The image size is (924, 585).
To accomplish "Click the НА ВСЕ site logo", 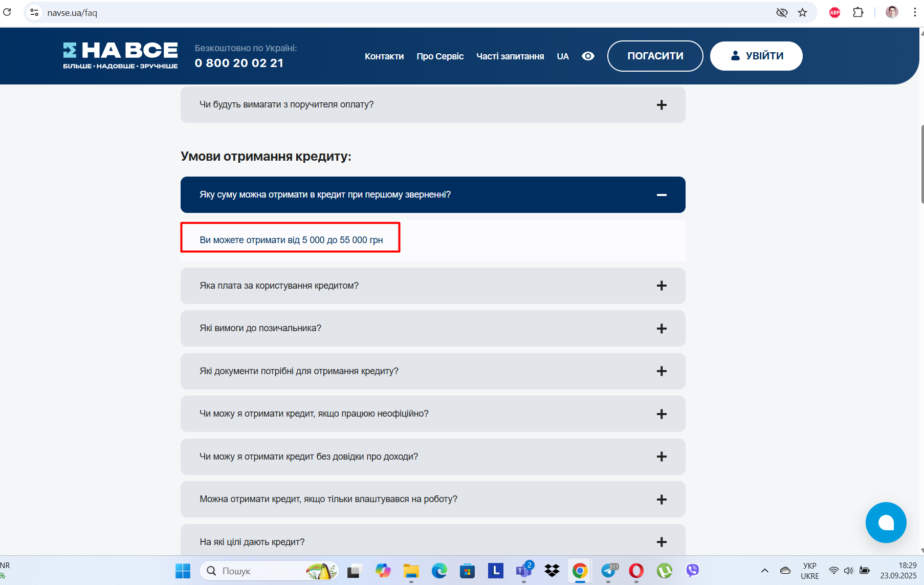I will [x=120, y=56].
